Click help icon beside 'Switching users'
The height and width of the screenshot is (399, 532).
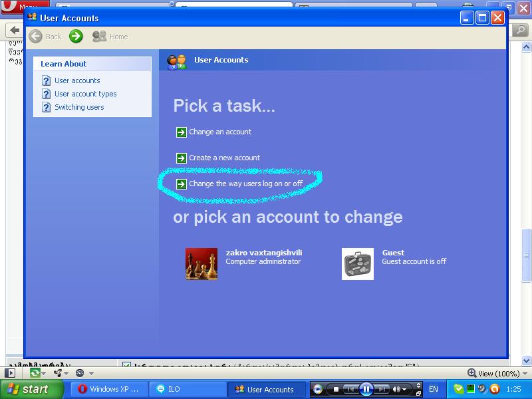click(x=46, y=107)
